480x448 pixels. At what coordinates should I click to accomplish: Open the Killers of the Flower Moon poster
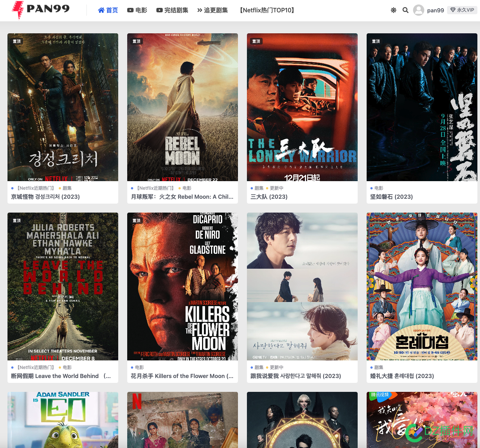[x=183, y=286]
